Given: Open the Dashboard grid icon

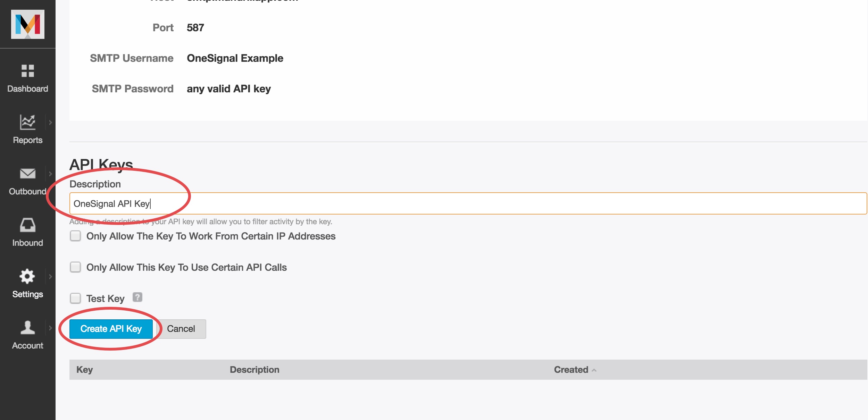Looking at the screenshot, I should pos(28,71).
